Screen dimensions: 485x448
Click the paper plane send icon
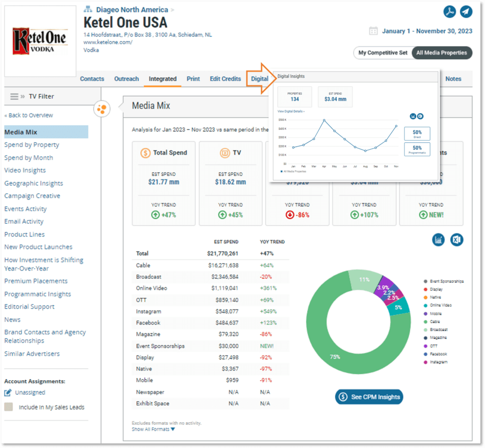[466, 12]
